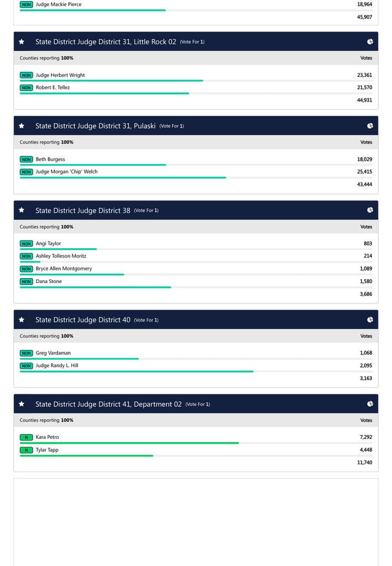Click candidate name Judge Herbert Wright
Screen dimensions: 392x566
tap(60, 75)
